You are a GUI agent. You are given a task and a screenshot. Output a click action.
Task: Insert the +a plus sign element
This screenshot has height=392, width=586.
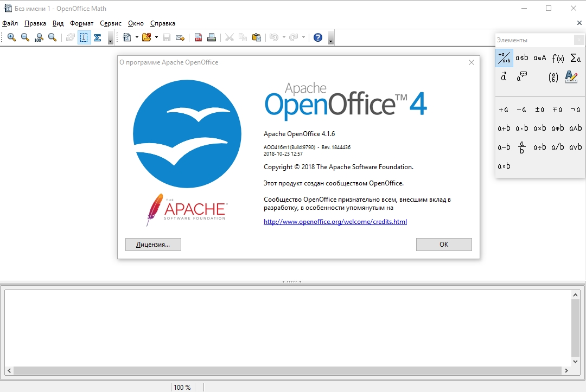504,110
